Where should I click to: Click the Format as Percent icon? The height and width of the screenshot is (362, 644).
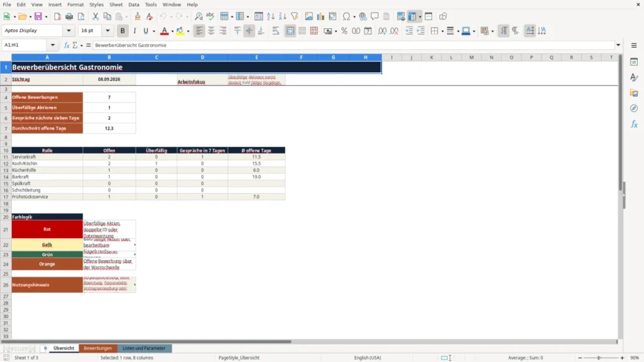point(344,31)
